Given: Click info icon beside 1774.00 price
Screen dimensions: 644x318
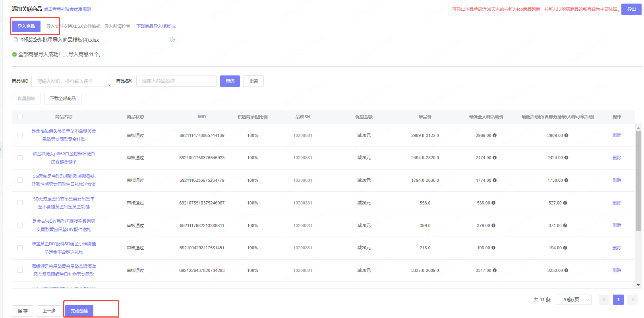Looking at the screenshot, I should [x=495, y=180].
